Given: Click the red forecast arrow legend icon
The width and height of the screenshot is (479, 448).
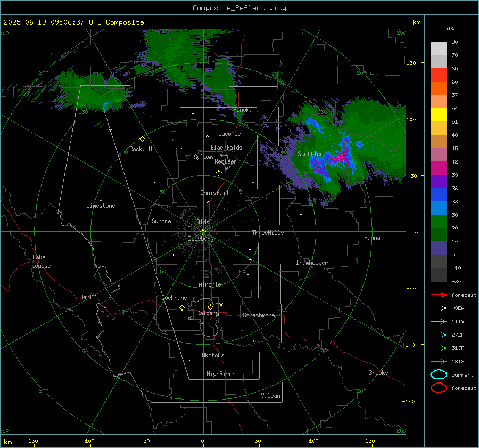Looking at the screenshot, I should [439, 295].
